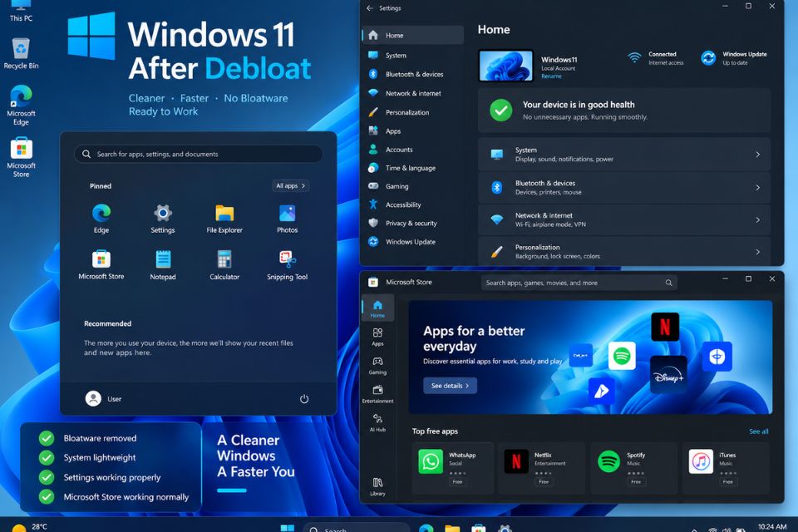
Task: Select Home in Settings sidebar
Action: pyautogui.click(x=413, y=35)
